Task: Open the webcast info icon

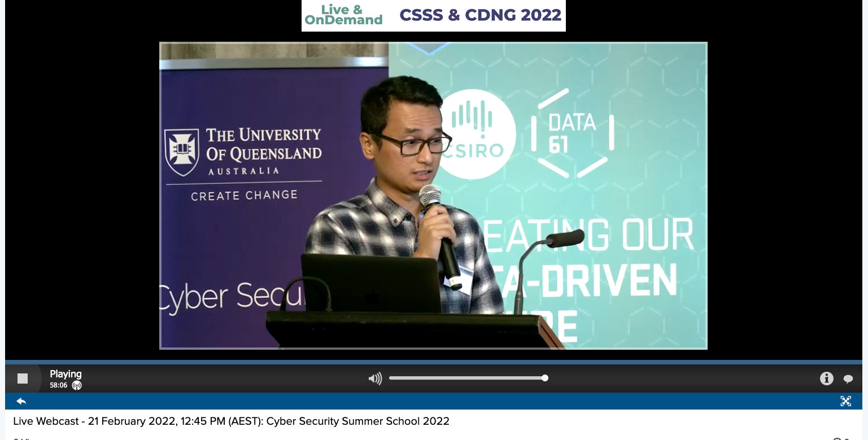Action: (x=826, y=379)
